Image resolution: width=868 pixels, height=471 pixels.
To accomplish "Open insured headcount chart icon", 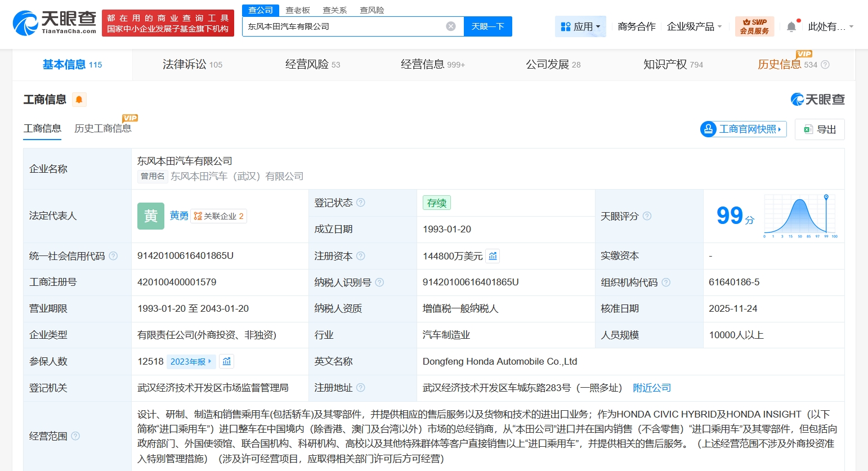I will 226,361.
